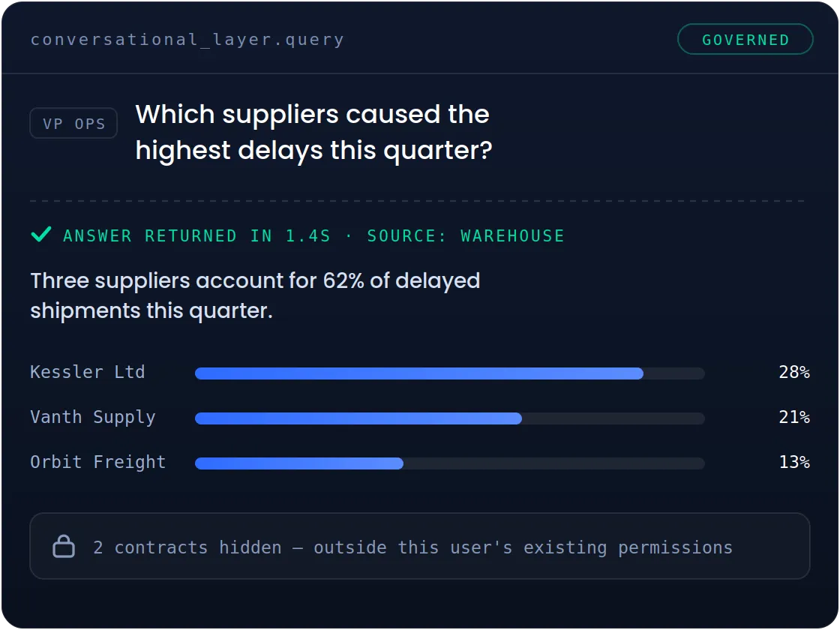
Task: Click the 21% value for Vanth Supply
Action: tap(794, 417)
